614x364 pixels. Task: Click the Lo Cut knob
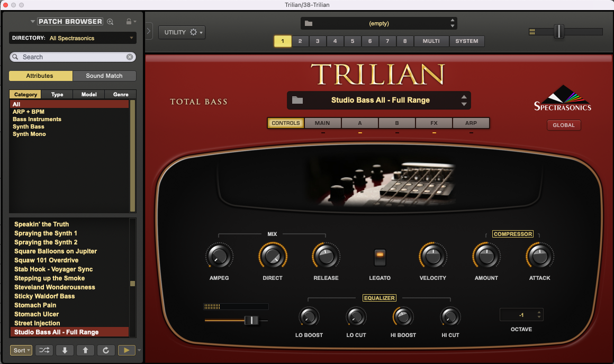coord(356,316)
